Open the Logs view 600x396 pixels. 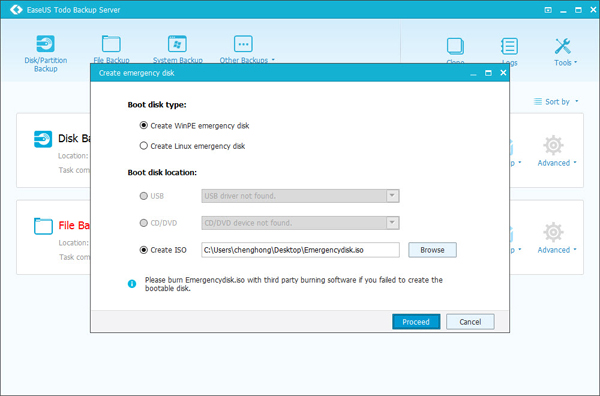pos(509,52)
